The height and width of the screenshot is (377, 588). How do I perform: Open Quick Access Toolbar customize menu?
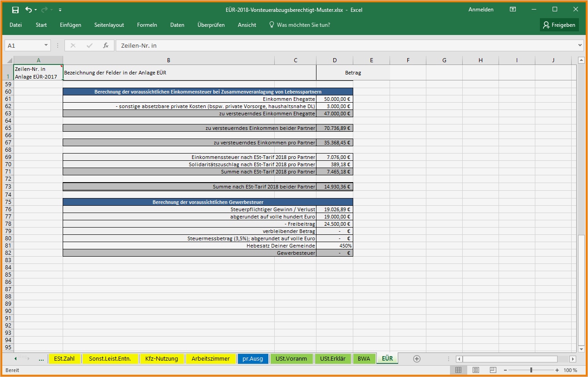pyautogui.click(x=59, y=9)
